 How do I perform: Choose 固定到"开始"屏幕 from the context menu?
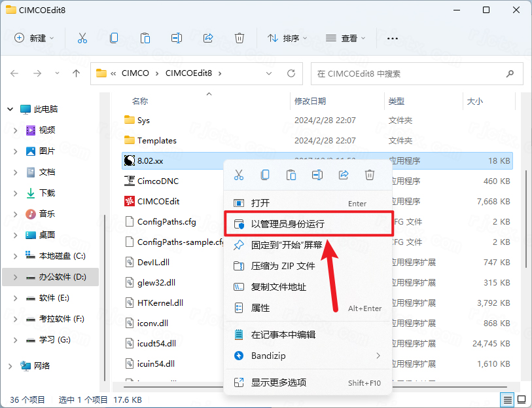pyautogui.click(x=308, y=245)
